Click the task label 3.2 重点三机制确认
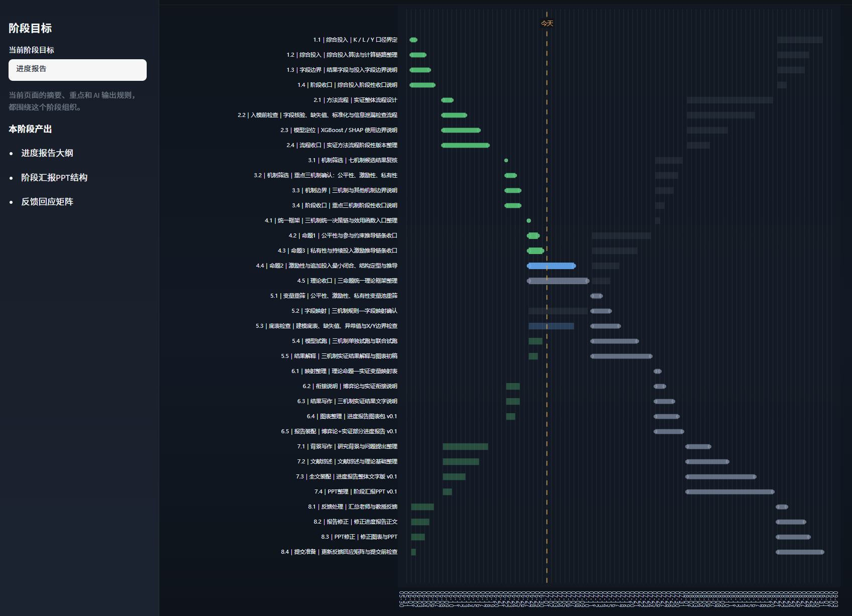This screenshot has width=852, height=616. tap(326, 175)
